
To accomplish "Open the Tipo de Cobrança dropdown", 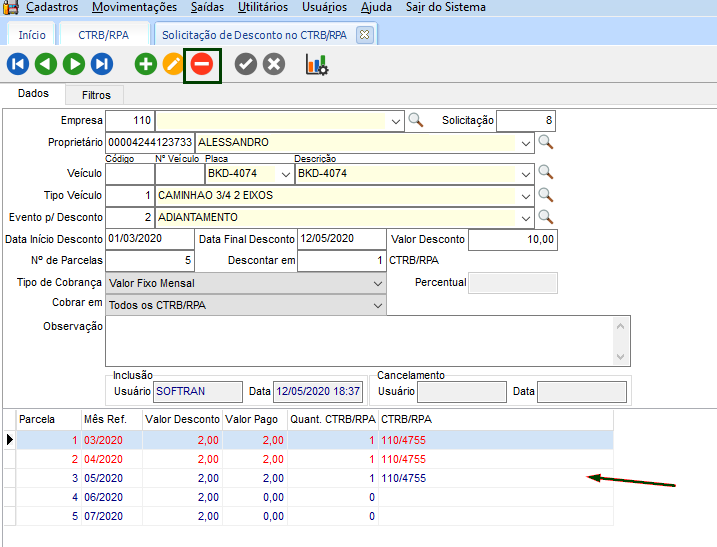I will pos(377,283).
